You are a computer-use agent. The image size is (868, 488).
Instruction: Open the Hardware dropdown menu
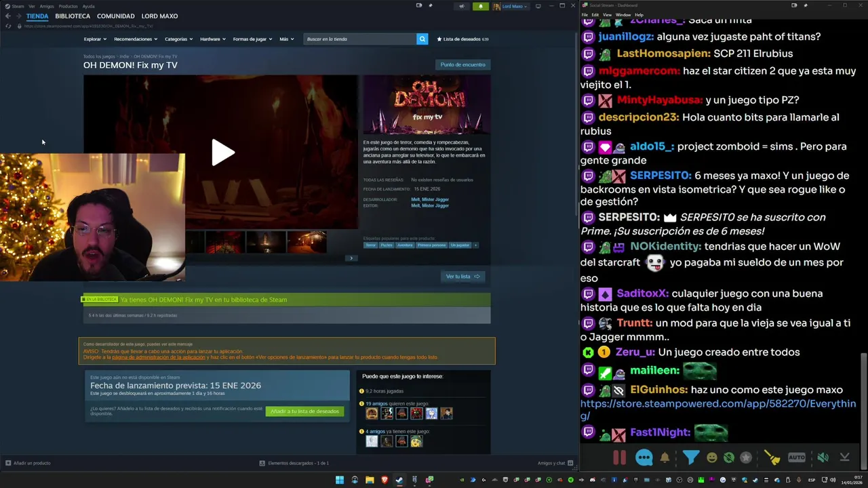213,39
